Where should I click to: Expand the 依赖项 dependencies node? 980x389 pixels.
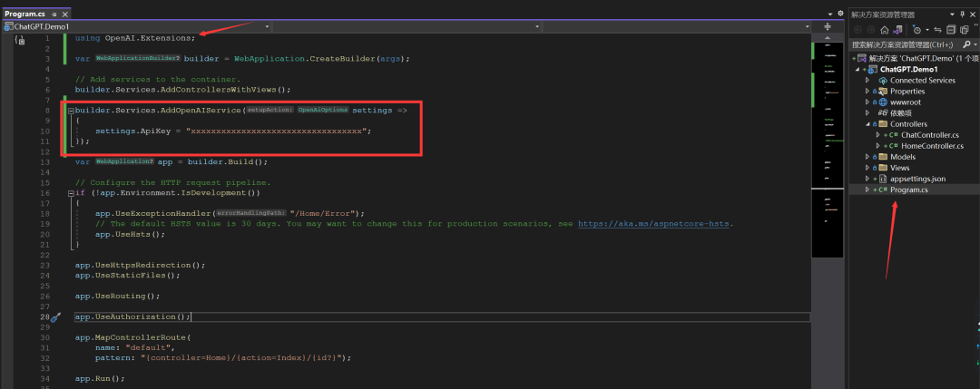867,113
